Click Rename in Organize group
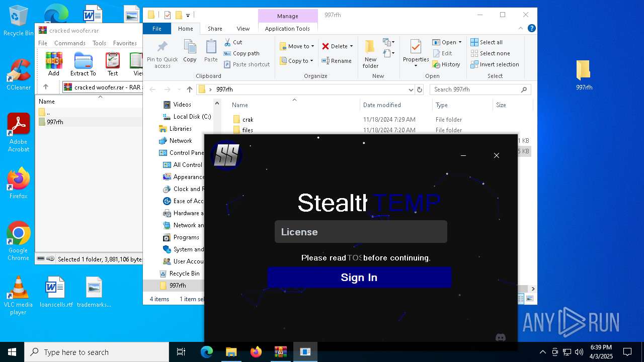Viewport: 644px width, 362px height. 337,61
